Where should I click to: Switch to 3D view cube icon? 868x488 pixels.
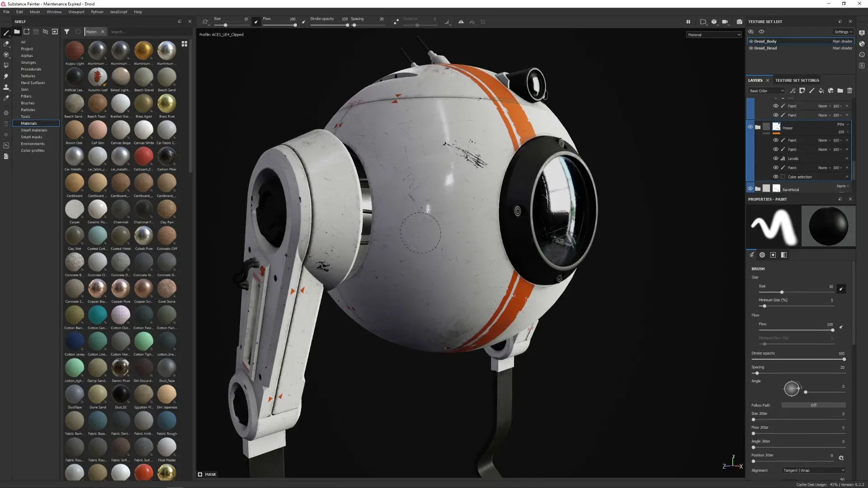[714, 22]
